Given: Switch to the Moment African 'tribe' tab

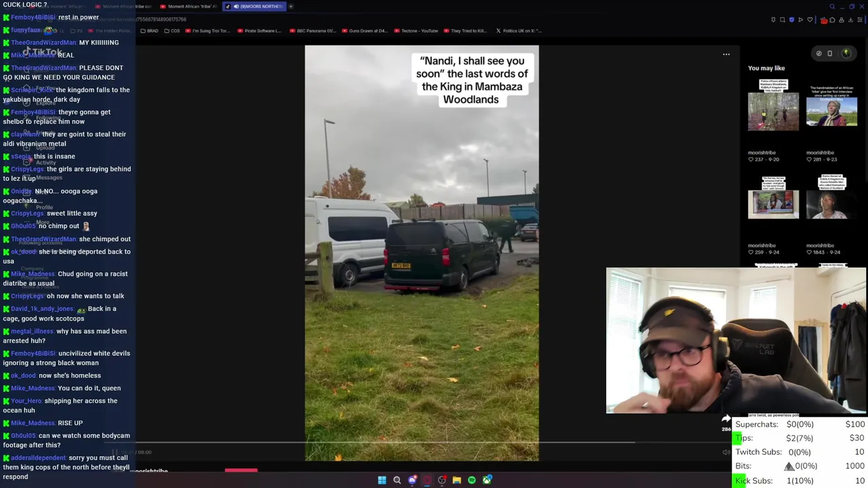Looking at the screenshot, I should point(189,7).
